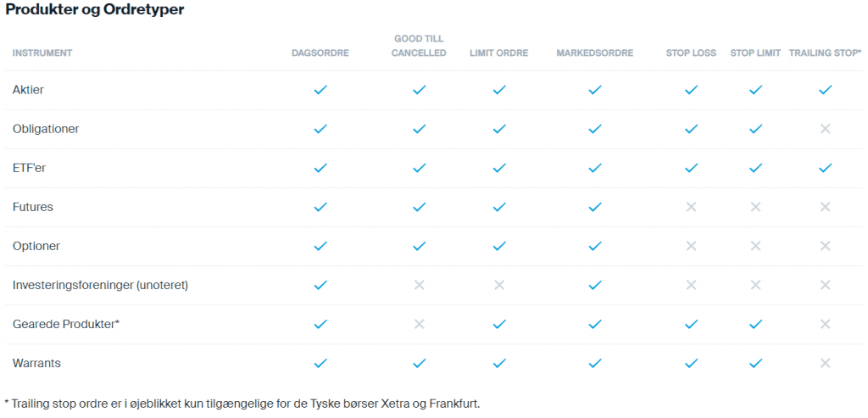
Task: Click Gearede Produkter Good Till Cancelled cross
Action: pyautogui.click(x=419, y=324)
